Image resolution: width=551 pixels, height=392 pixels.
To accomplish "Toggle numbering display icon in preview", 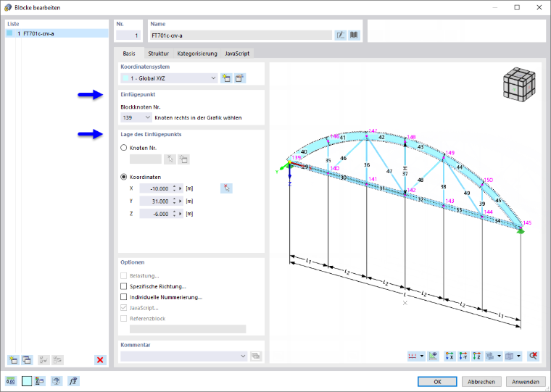I will pos(413,356).
